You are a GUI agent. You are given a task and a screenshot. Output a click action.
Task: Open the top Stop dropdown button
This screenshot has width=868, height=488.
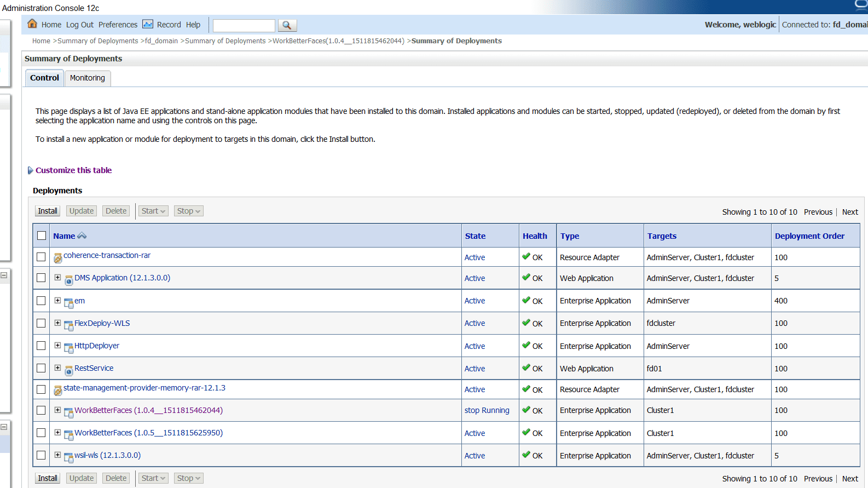pos(189,211)
